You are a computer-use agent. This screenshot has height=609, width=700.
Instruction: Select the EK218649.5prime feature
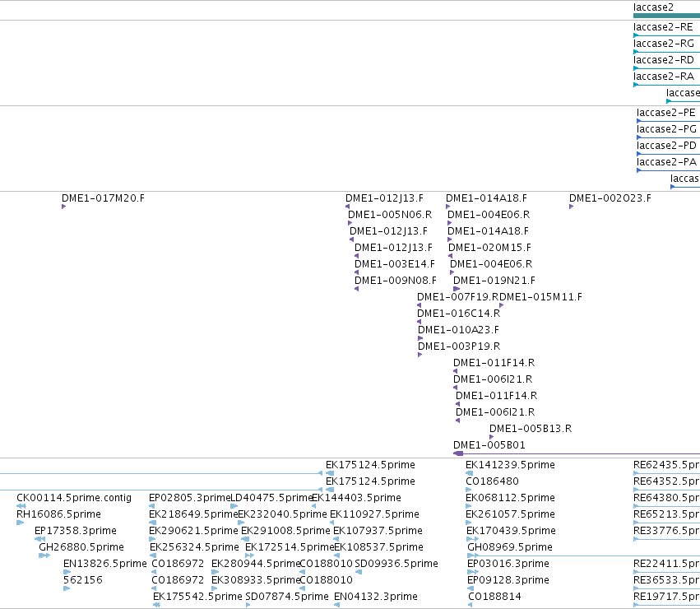pos(193,514)
